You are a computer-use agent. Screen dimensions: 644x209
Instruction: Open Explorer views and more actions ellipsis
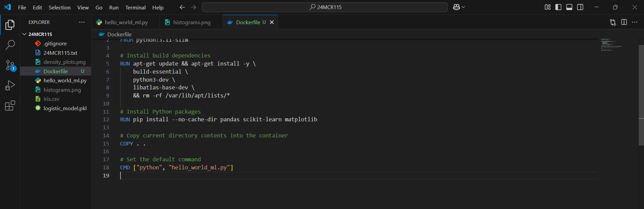[x=82, y=22]
